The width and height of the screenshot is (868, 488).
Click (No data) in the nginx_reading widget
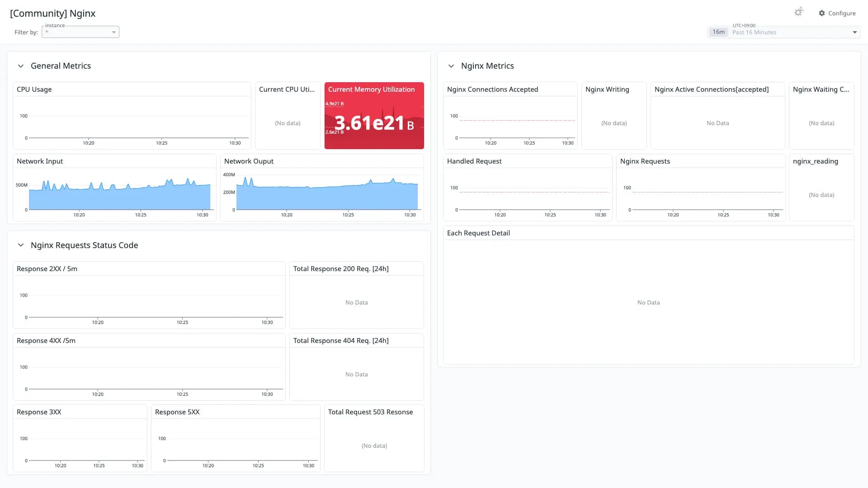821,195
